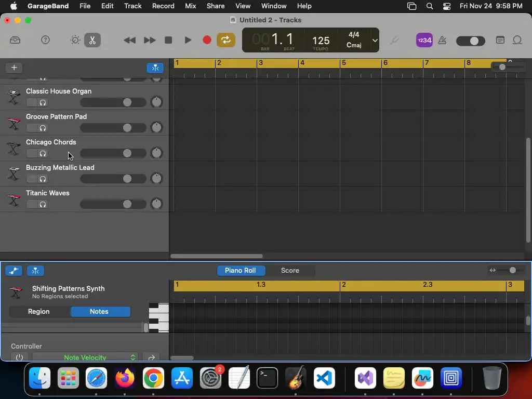
Task: Select the Titanic Waves instrument icon
Action: (x=14, y=199)
